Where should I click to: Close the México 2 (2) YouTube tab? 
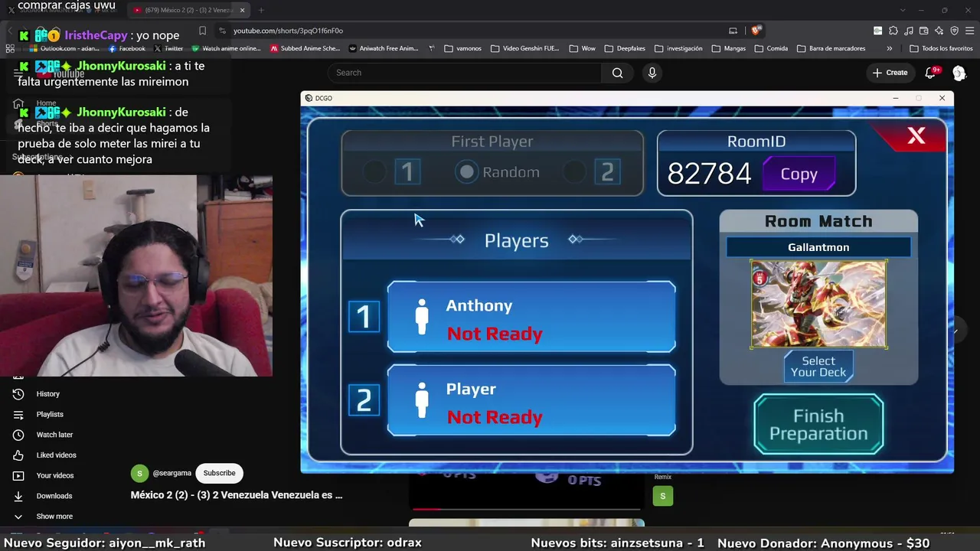point(242,11)
